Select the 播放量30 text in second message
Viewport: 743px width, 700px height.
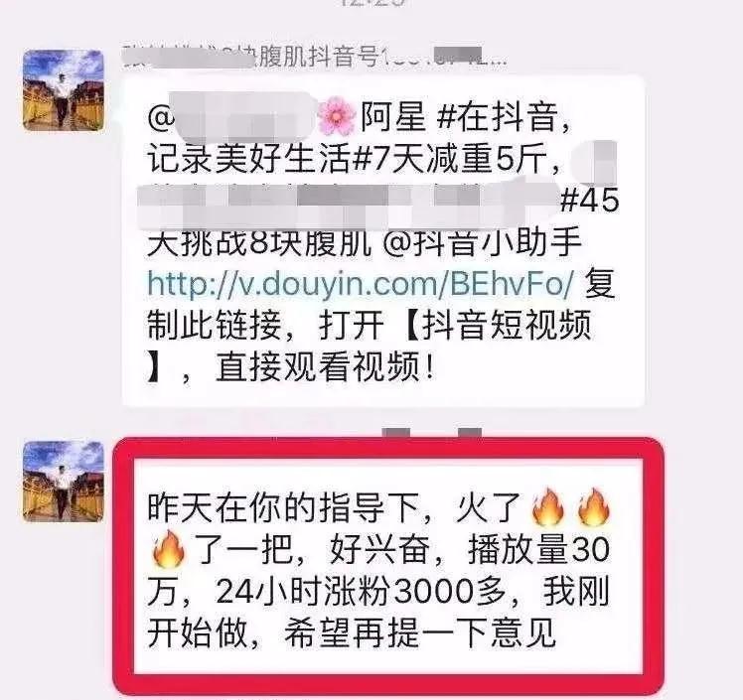[x=538, y=549]
